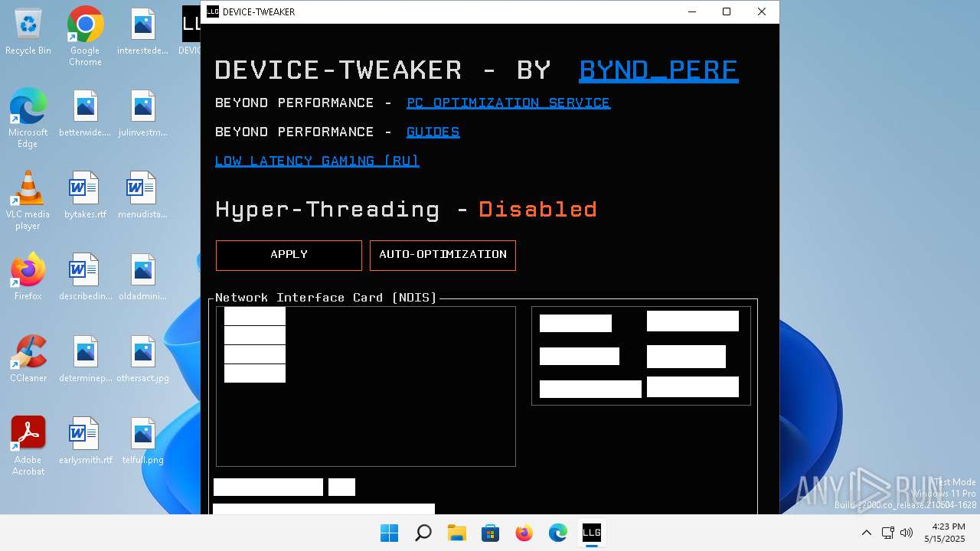Open the GUIDES link
Screen dimensions: 980x551
(x=433, y=132)
